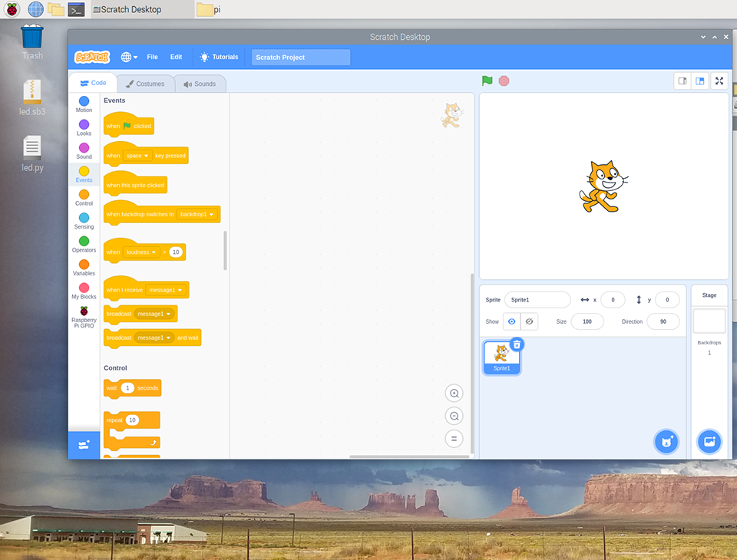The image size is (737, 560).
Task: Open the Tutorials menu item
Action: pos(219,57)
